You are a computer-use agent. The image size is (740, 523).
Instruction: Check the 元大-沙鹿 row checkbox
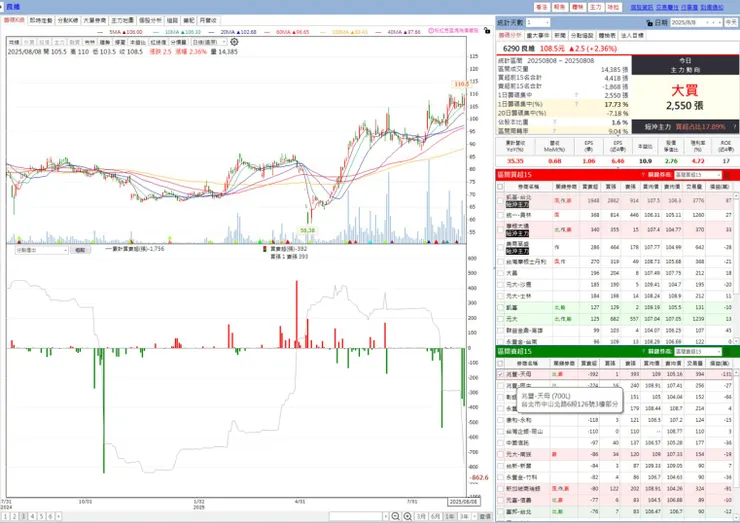point(500,285)
